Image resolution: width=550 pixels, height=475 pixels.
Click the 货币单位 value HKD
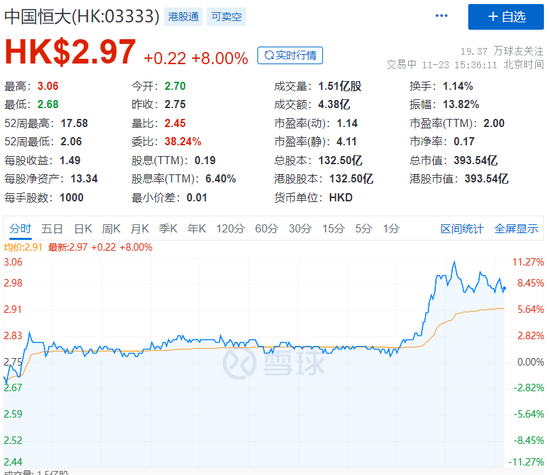coord(341,198)
